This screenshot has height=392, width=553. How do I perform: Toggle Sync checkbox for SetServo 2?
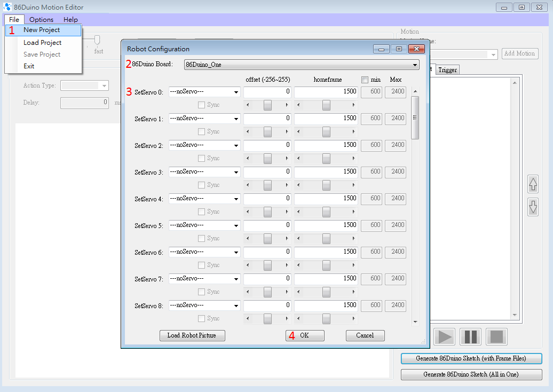[x=201, y=159]
